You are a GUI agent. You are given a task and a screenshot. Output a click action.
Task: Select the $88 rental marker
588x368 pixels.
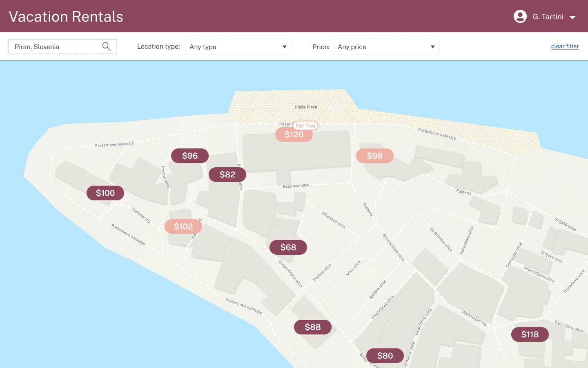[313, 327]
